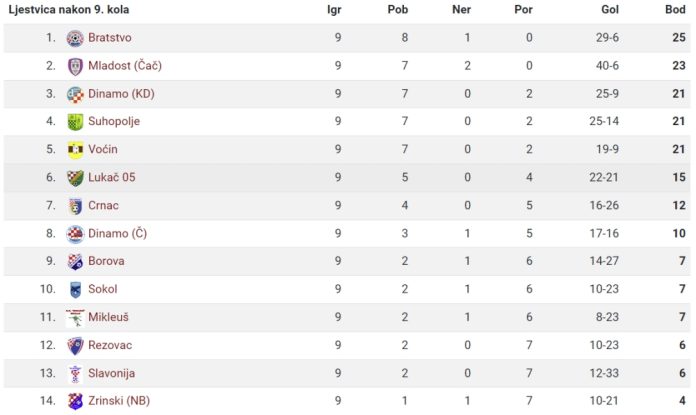The width and height of the screenshot is (696, 415).
Task: Click the Pob column header
Action: tap(398, 9)
